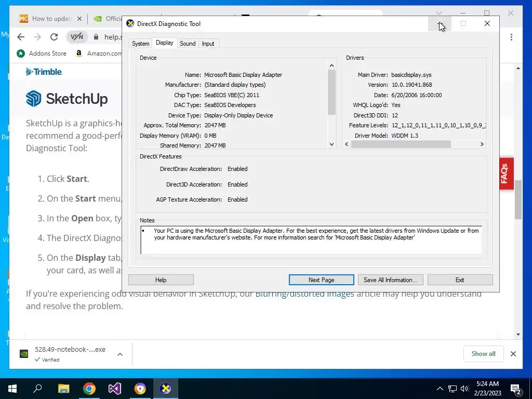Open the Input tab

(x=208, y=44)
